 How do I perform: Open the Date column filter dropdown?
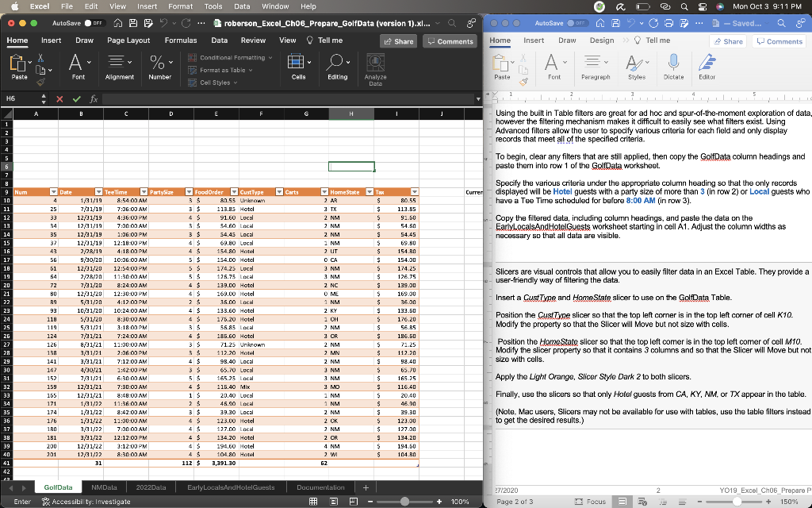[x=98, y=192]
